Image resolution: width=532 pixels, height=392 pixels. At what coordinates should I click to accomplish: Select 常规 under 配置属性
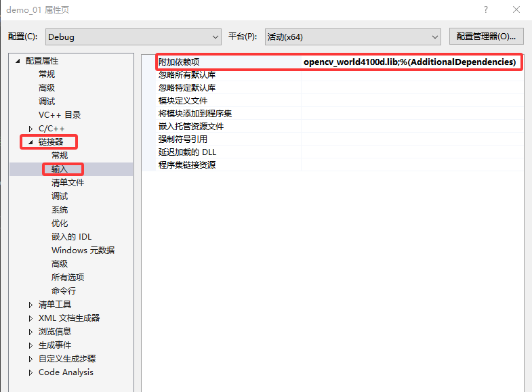click(47, 74)
